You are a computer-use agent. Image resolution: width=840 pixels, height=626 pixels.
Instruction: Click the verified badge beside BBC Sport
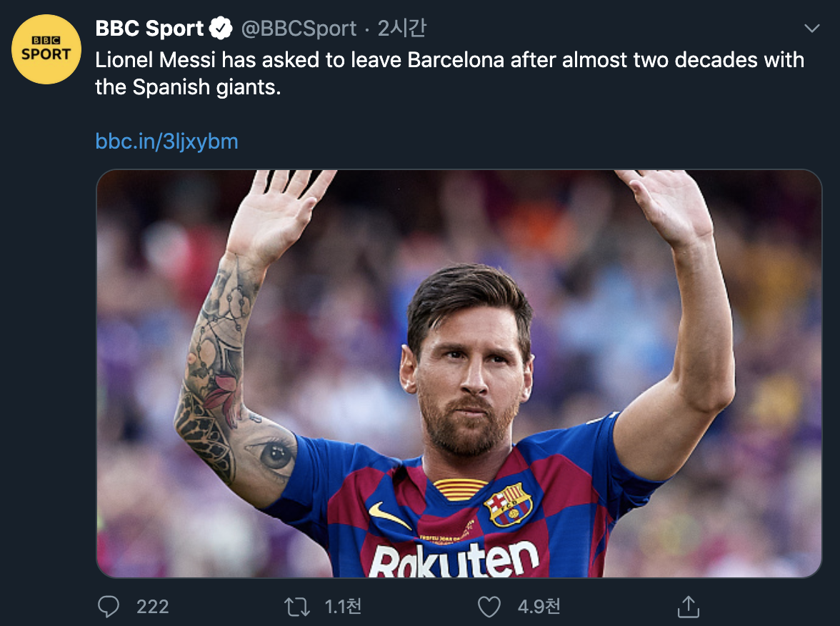(x=221, y=29)
